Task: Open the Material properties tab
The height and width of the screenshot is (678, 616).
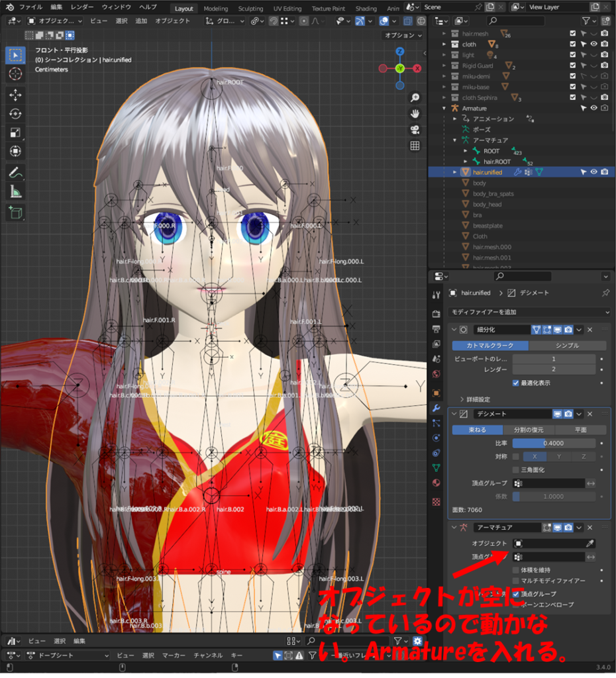Action: [x=436, y=483]
